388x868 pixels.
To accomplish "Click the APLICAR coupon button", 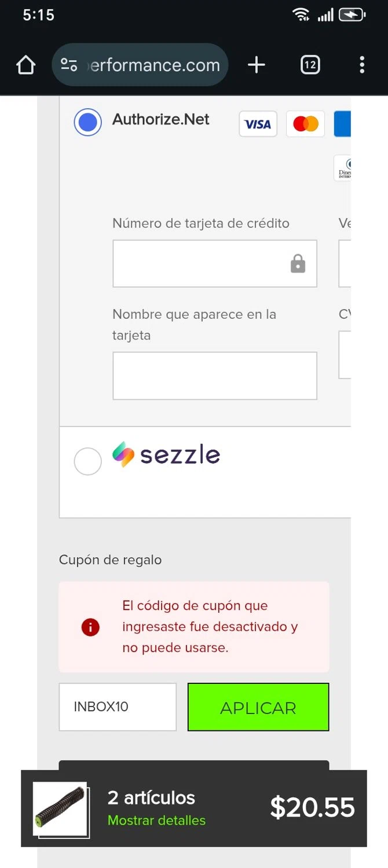I will [x=258, y=707].
